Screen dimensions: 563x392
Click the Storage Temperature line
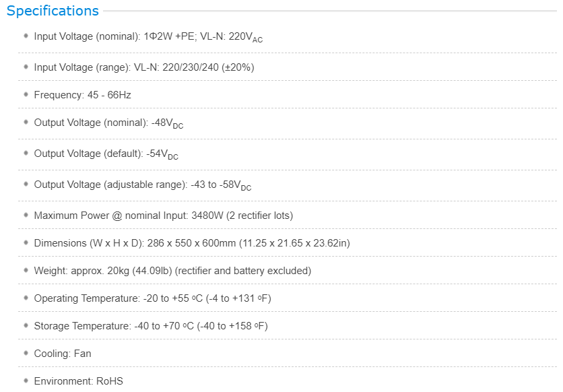tap(151, 326)
